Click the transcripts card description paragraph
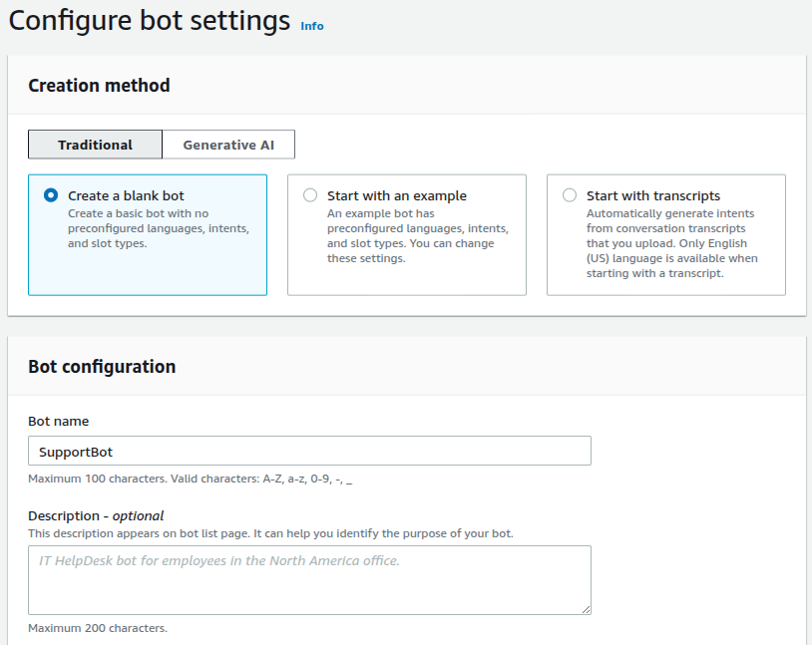The height and width of the screenshot is (645, 812). coord(672,243)
